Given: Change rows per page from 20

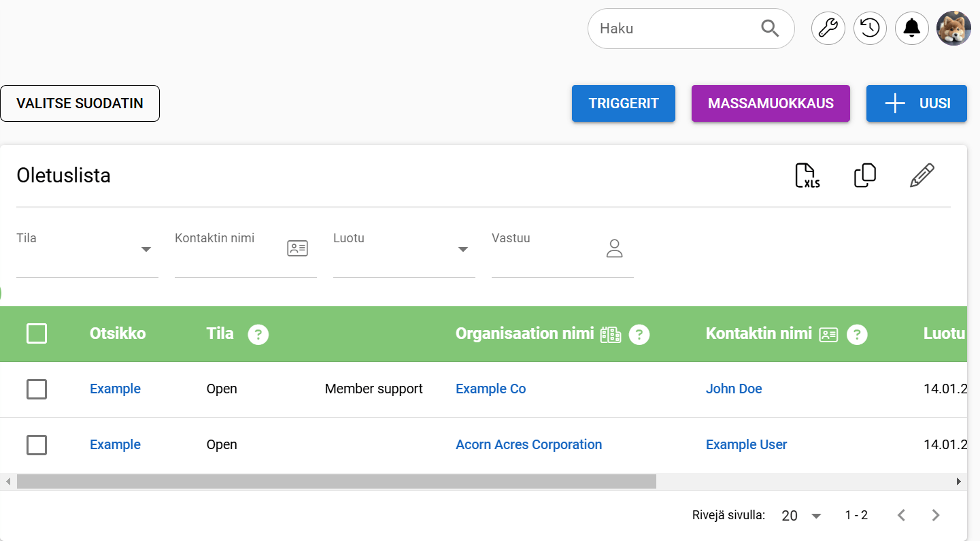Looking at the screenshot, I should coord(801,515).
